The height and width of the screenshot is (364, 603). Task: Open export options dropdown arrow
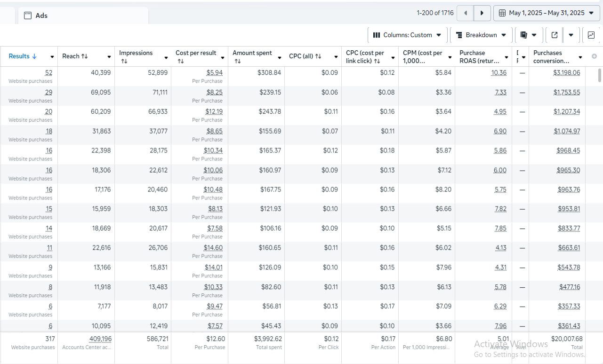coord(571,35)
